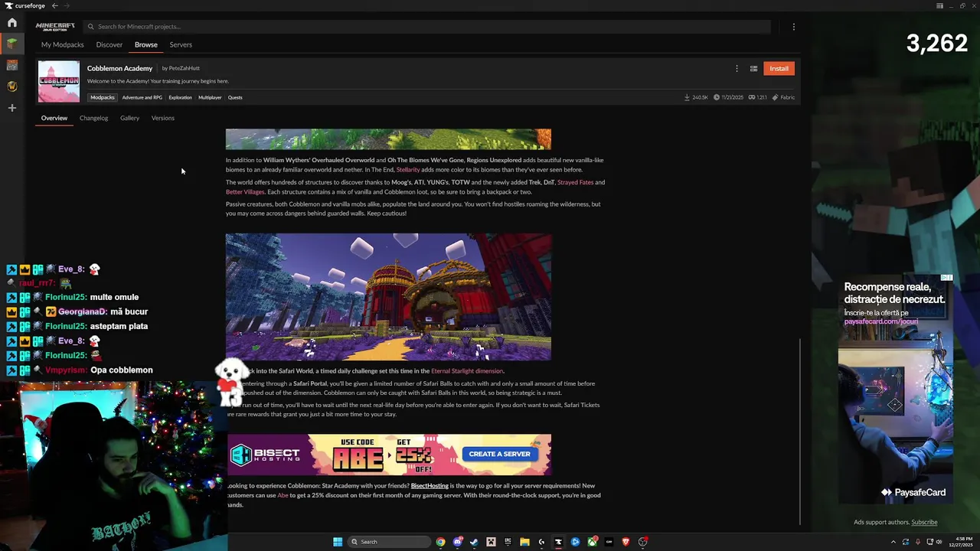Go forward using the title bar arrow

65,6
